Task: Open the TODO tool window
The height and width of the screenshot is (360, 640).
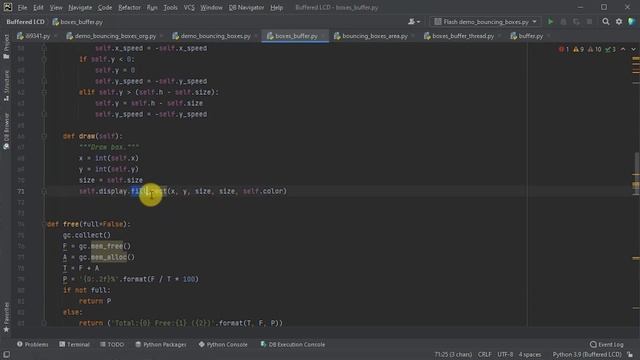Action: coord(112,344)
